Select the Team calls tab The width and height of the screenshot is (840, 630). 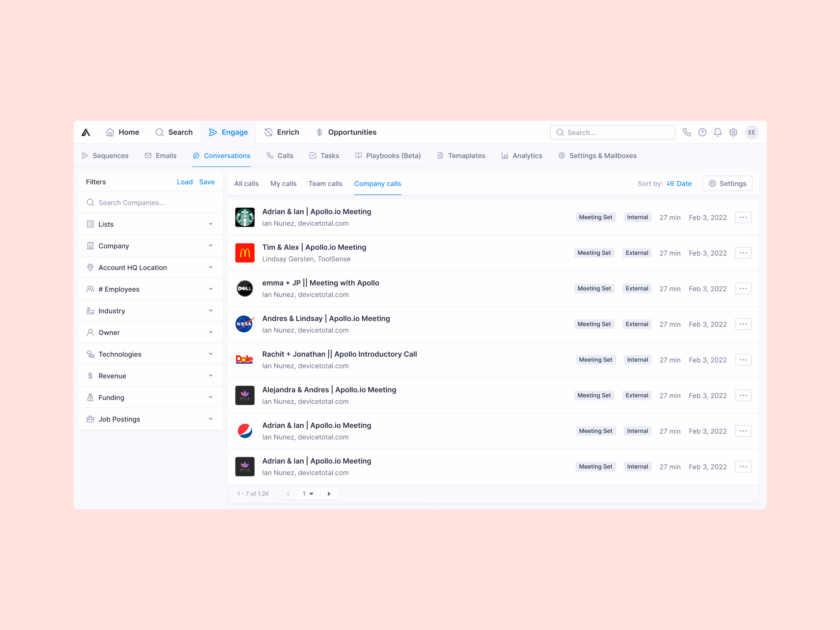[325, 183]
